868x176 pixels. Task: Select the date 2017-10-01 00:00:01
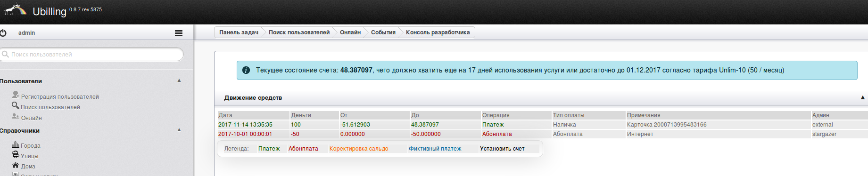pyautogui.click(x=245, y=134)
